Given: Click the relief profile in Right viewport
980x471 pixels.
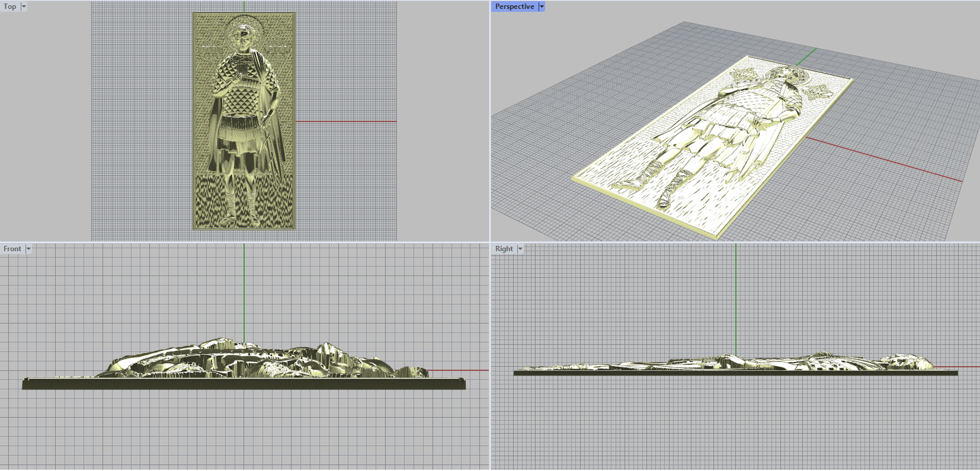Looking at the screenshot, I should click(x=735, y=364).
